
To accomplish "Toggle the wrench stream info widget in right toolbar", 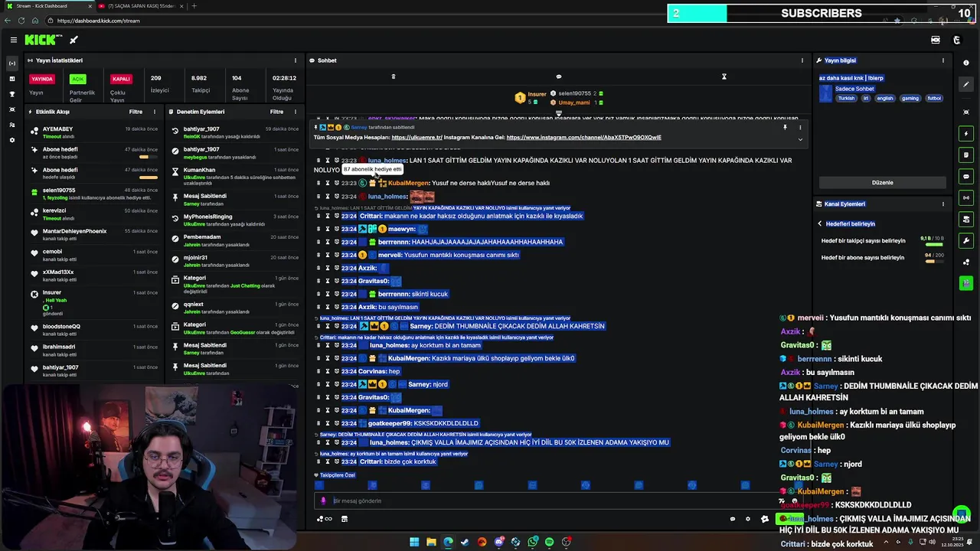I will 966,241.
